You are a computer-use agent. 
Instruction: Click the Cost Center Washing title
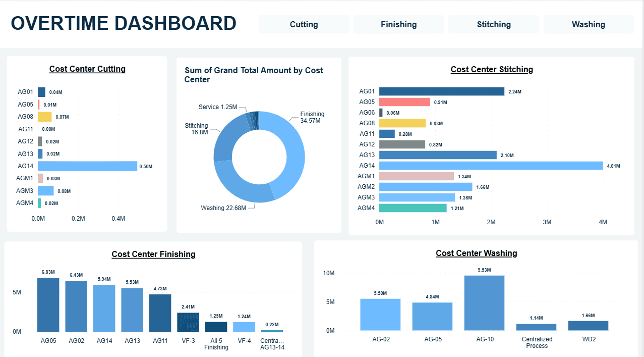pyautogui.click(x=477, y=253)
